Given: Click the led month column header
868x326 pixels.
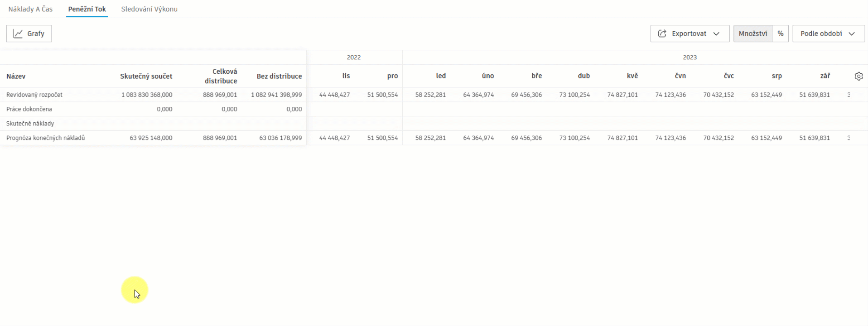Looking at the screenshot, I should point(441,76).
